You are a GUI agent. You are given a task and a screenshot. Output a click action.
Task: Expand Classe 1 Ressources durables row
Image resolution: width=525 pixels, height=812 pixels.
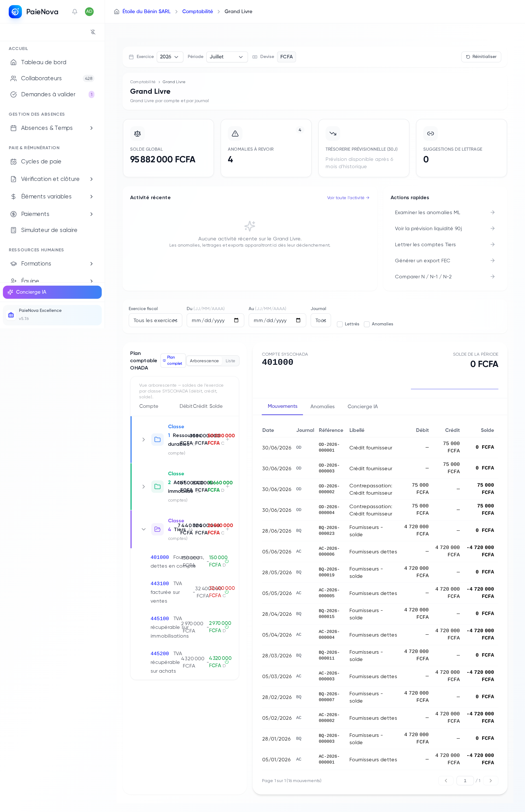[x=143, y=440]
